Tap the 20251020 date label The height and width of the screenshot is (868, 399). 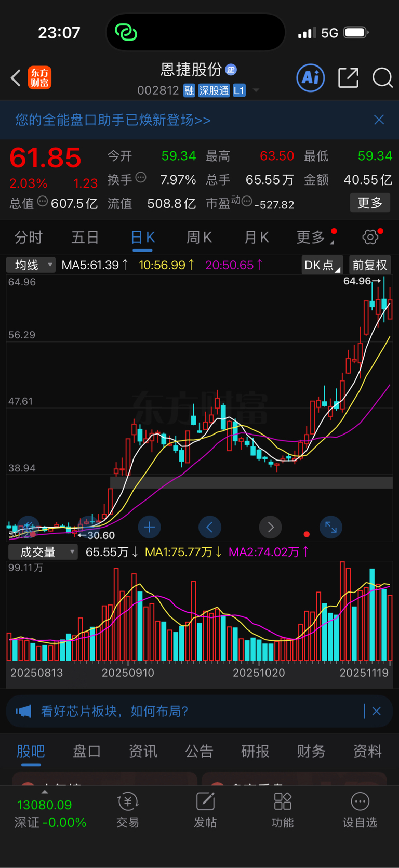tap(259, 673)
